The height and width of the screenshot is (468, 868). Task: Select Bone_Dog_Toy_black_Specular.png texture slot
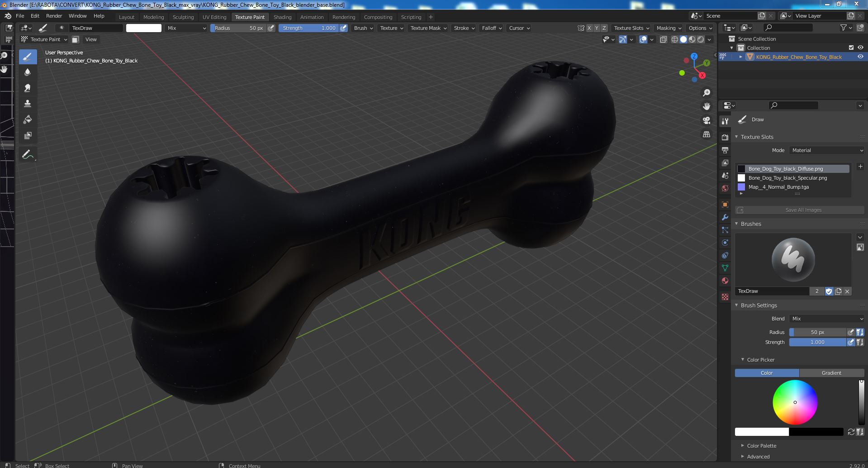click(x=793, y=178)
